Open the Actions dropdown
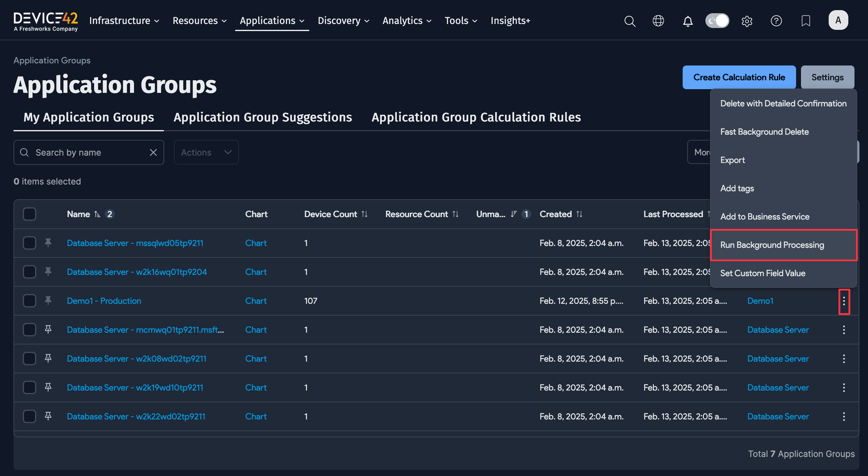This screenshot has height=476, width=868. (206, 152)
